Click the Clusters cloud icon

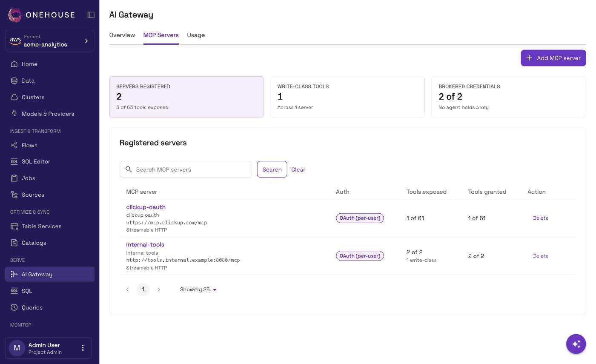pyautogui.click(x=14, y=97)
